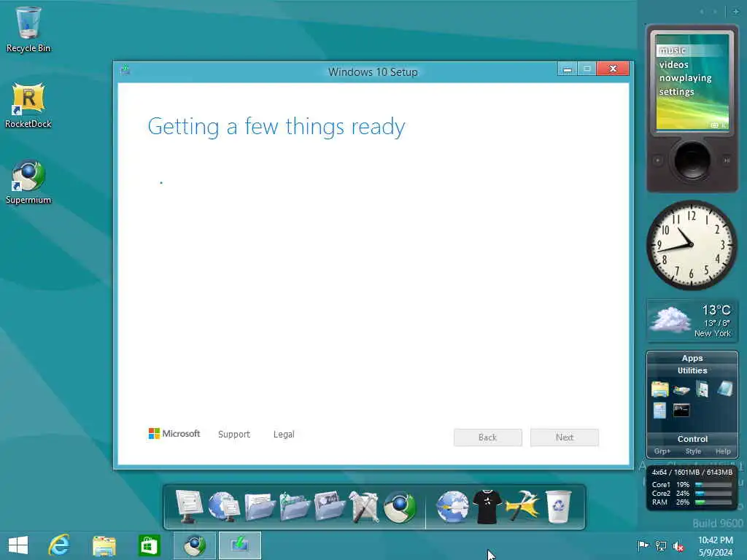Click the My Computer monitor icon in dock
Screen dimensions: 747x560
(189, 507)
